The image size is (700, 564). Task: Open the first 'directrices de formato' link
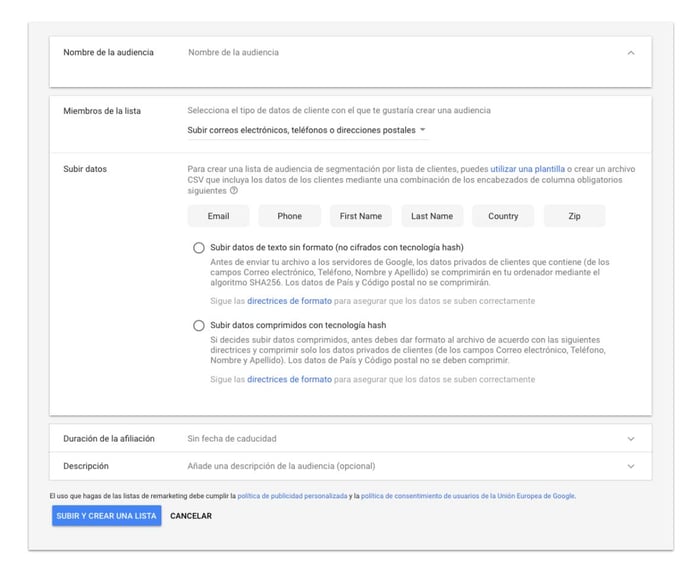tap(289, 301)
